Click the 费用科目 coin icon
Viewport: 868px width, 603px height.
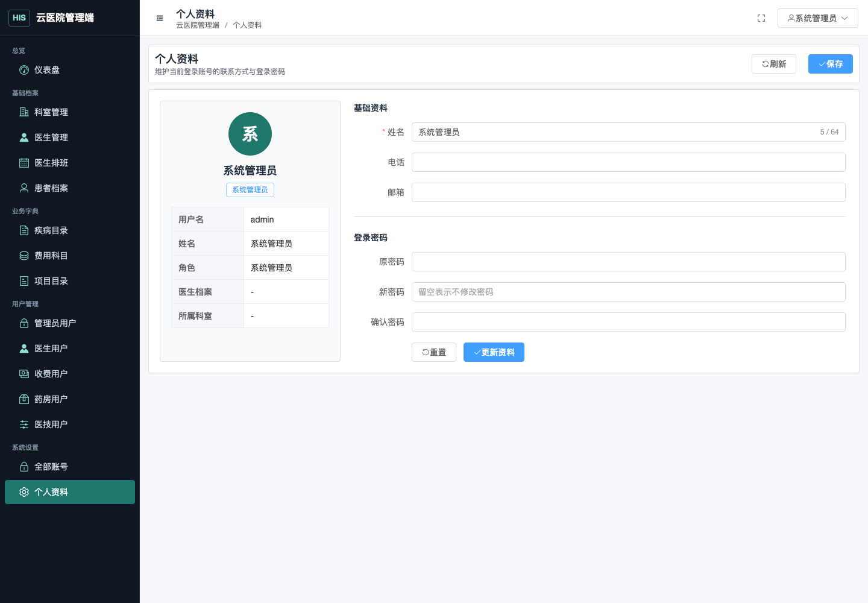24,256
